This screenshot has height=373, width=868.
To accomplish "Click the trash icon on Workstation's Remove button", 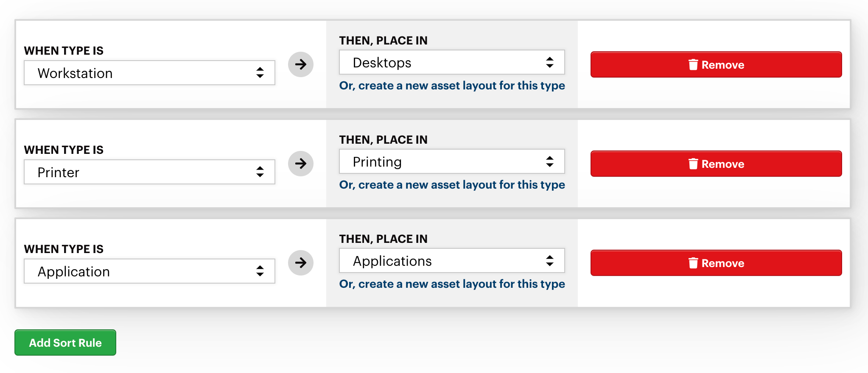I will [693, 64].
